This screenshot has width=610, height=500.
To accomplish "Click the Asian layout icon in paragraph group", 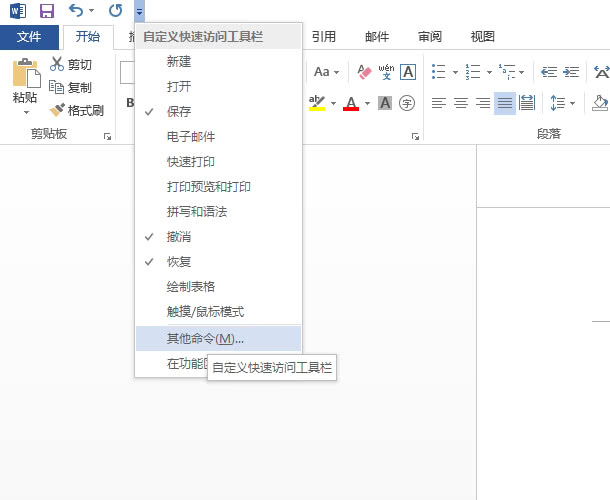I will 601,72.
